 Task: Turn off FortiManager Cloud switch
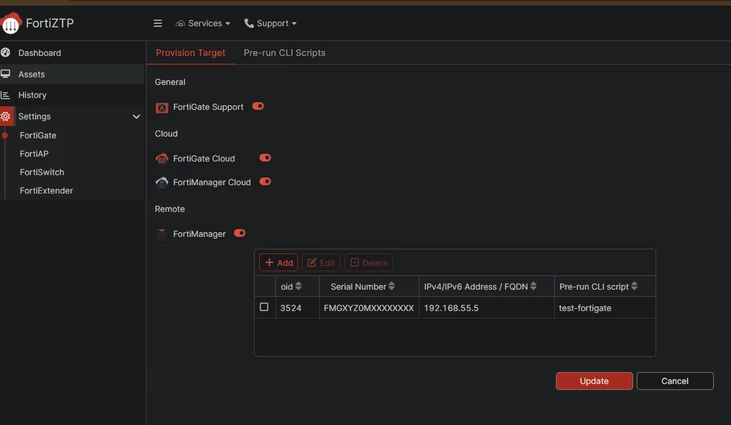(265, 182)
